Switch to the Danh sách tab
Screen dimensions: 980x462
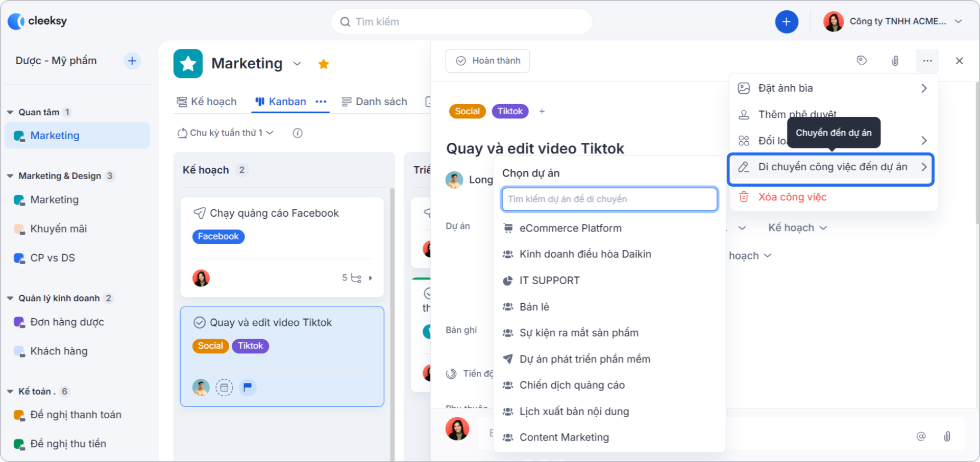point(381,101)
